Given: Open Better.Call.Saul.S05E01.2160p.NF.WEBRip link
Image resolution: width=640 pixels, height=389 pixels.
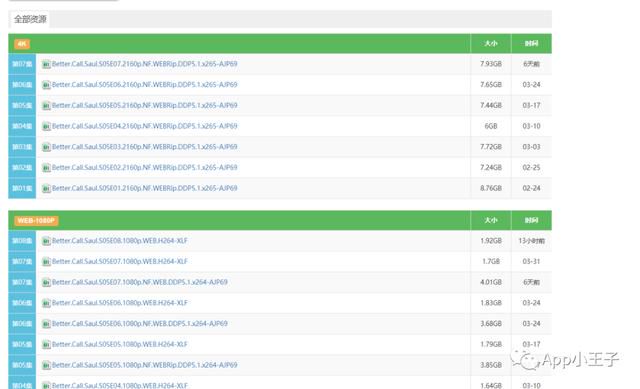Looking at the screenshot, I should pos(144,188).
